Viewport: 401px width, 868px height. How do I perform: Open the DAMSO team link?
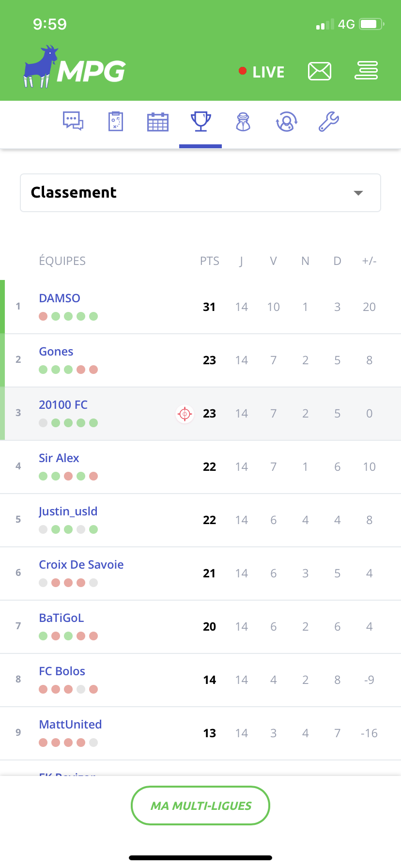[x=60, y=298]
